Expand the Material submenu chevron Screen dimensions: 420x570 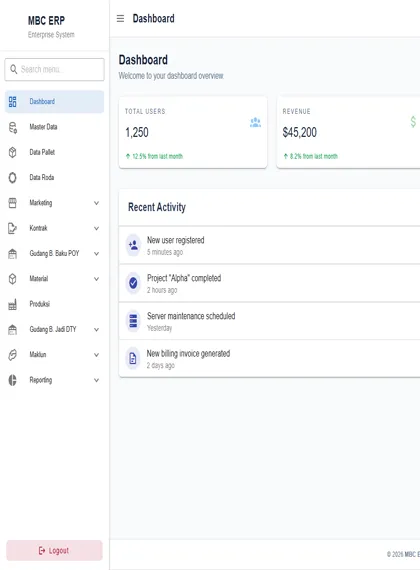click(96, 279)
